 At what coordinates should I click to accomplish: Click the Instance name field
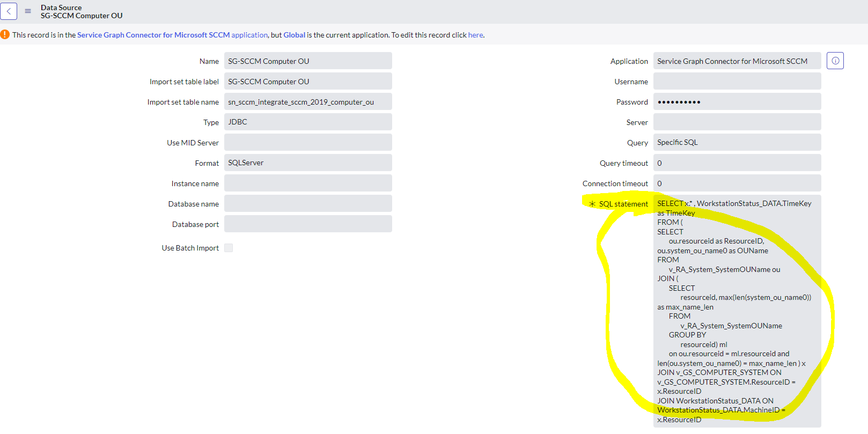coord(308,183)
